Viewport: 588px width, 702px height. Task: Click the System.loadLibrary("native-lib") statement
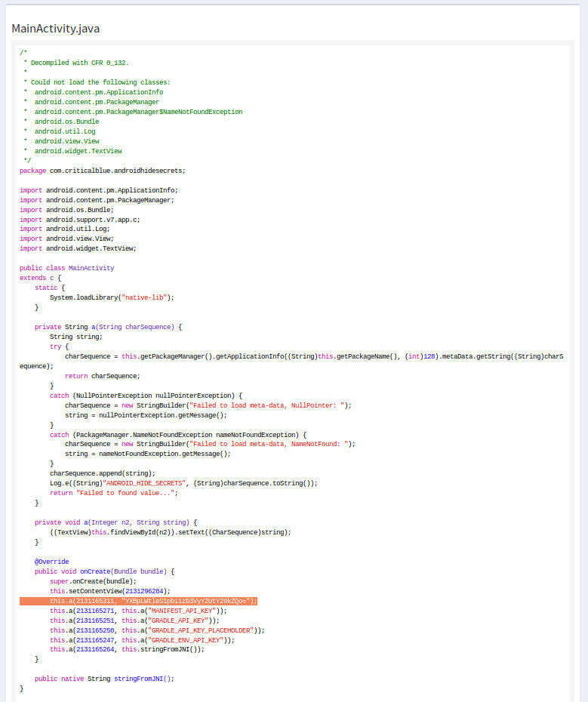[x=112, y=297]
